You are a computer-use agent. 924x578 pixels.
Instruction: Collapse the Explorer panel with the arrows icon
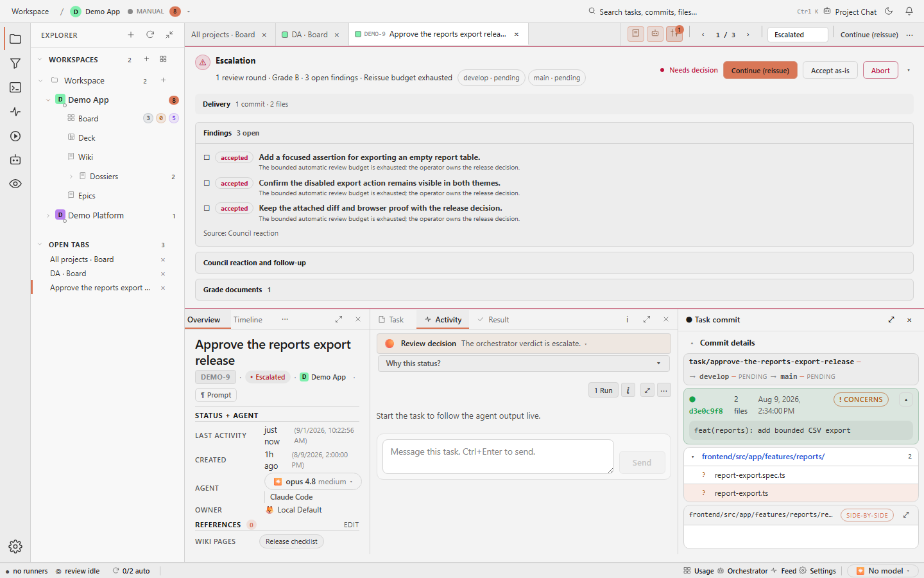click(x=169, y=35)
